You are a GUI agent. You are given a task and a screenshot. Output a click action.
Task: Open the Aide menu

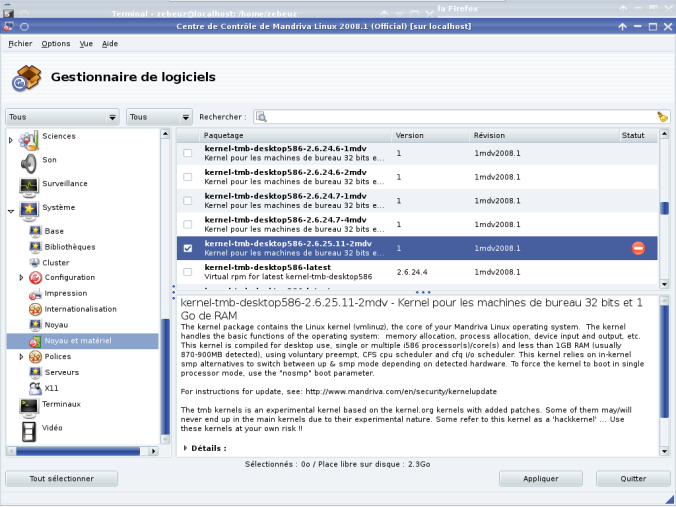pos(110,44)
